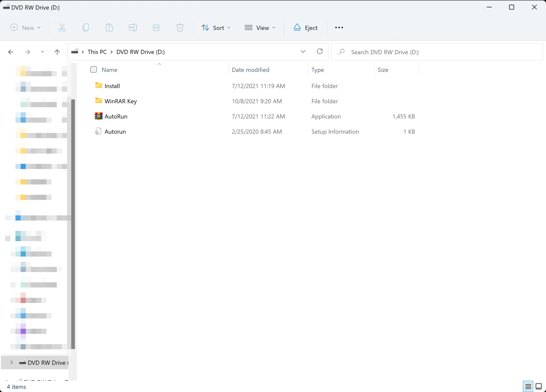The width and height of the screenshot is (546, 392).
Task: Go up one folder level
Action: pyautogui.click(x=57, y=52)
